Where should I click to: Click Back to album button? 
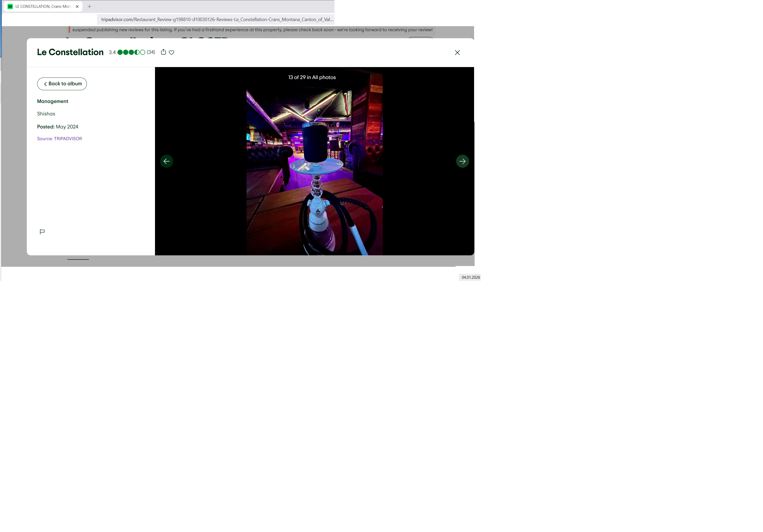tap(62, 84)
